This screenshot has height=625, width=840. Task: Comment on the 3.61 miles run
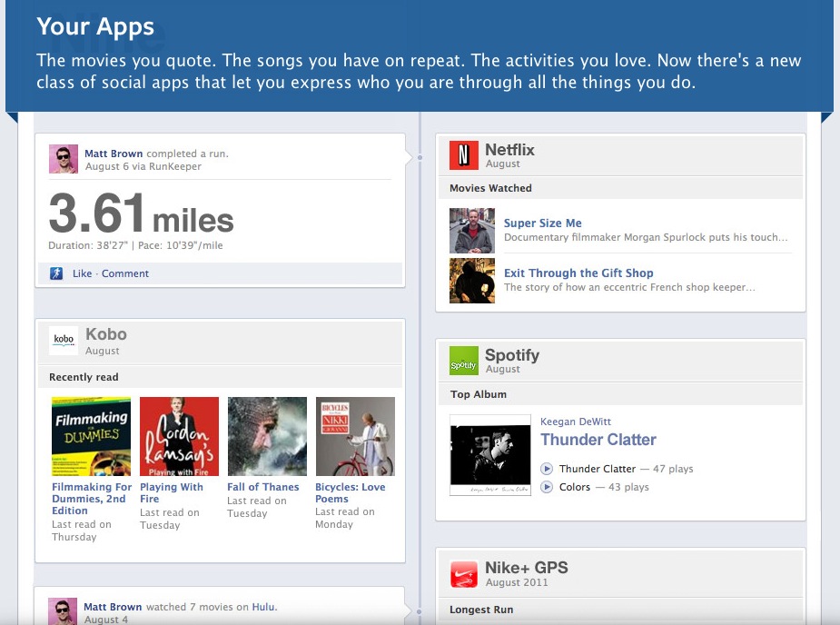point(125,273)
